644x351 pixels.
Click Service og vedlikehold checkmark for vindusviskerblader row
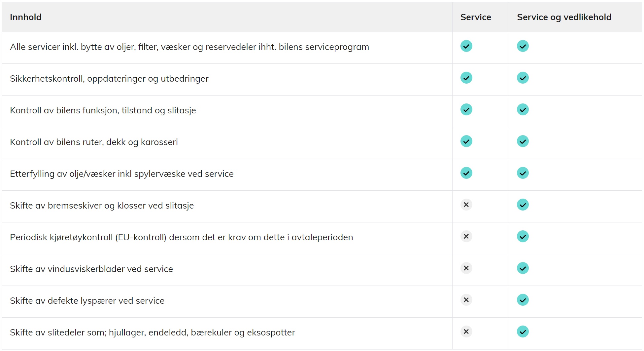[x=523, y=268]
